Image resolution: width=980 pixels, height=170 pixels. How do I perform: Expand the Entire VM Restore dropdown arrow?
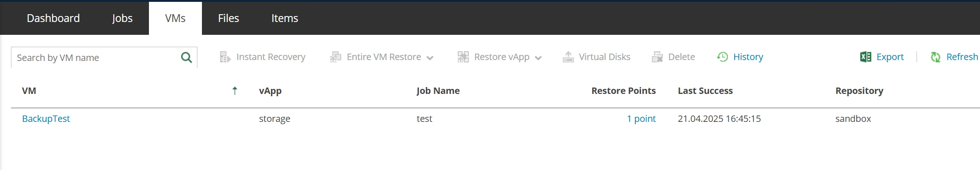(430, 58)
